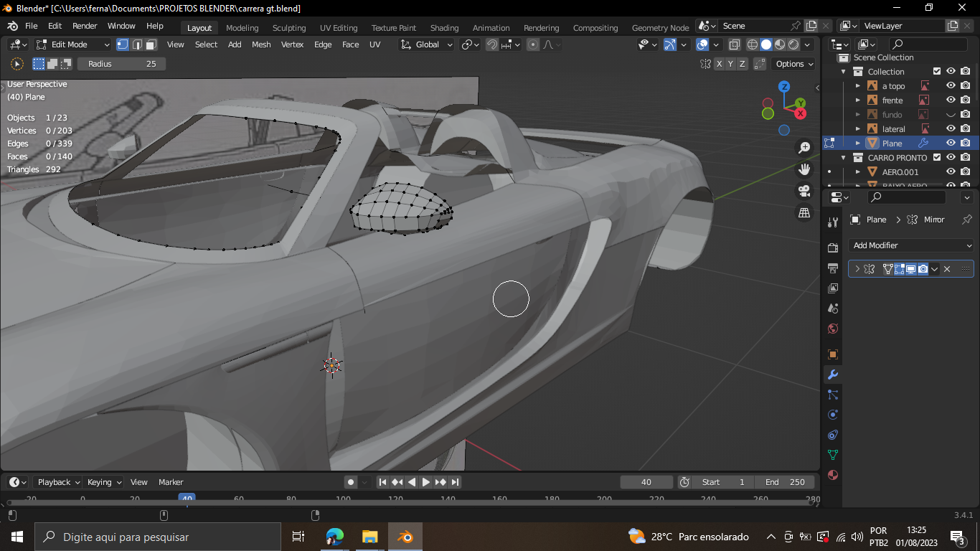Show the hidden 'fundo' object
The height and width of the screenshot is (551, 980).
(951, 115)
